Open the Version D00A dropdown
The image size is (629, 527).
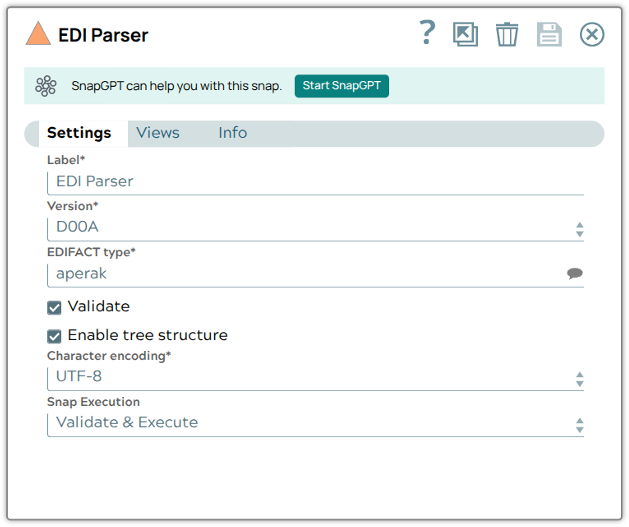[579, 228]
